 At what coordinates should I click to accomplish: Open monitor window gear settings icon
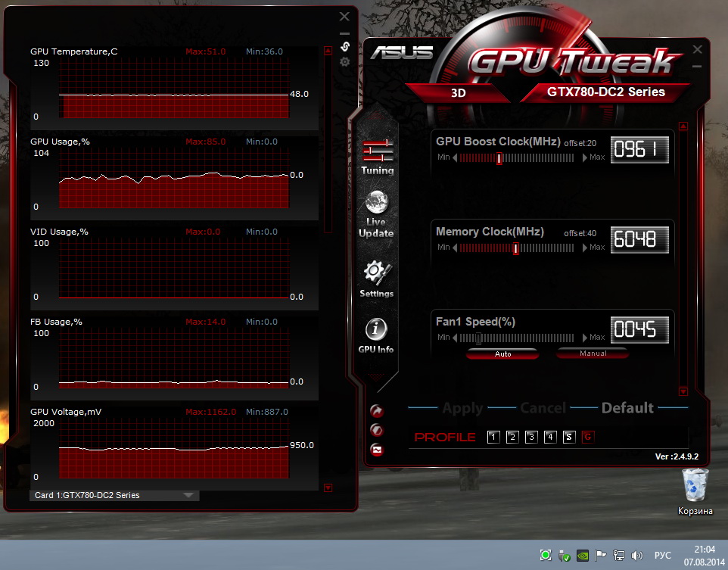point(344,62)
